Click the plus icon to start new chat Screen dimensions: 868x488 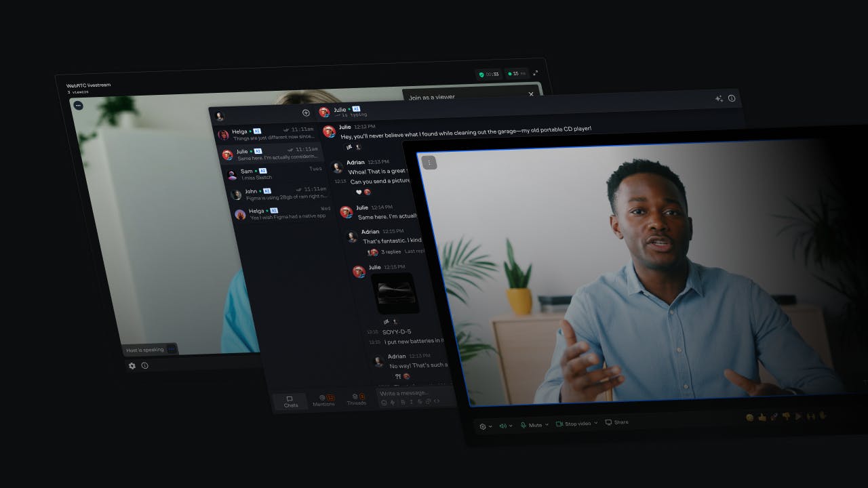point(306,113)
